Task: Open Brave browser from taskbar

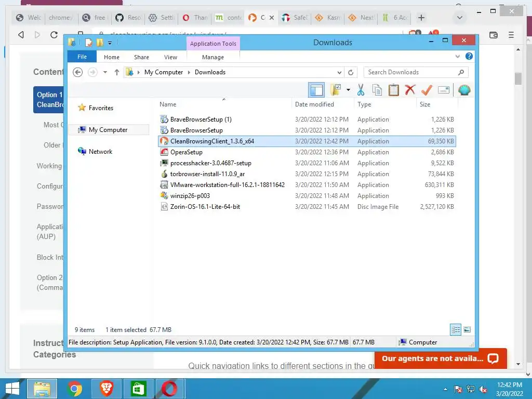Action: [106, 389]
